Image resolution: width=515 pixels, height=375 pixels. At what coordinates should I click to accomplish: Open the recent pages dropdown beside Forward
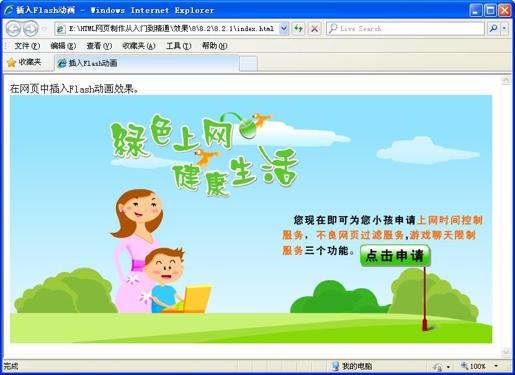coord(44,29)
